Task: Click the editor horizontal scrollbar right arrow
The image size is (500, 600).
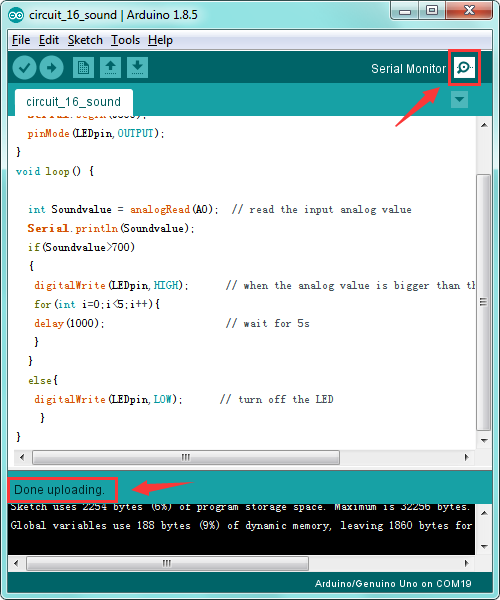Action: pyautogui.click(x=466, y=457)
